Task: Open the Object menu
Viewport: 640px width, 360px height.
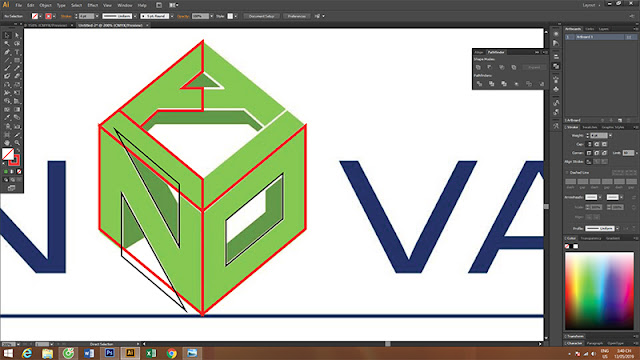Action: (45, 5)
